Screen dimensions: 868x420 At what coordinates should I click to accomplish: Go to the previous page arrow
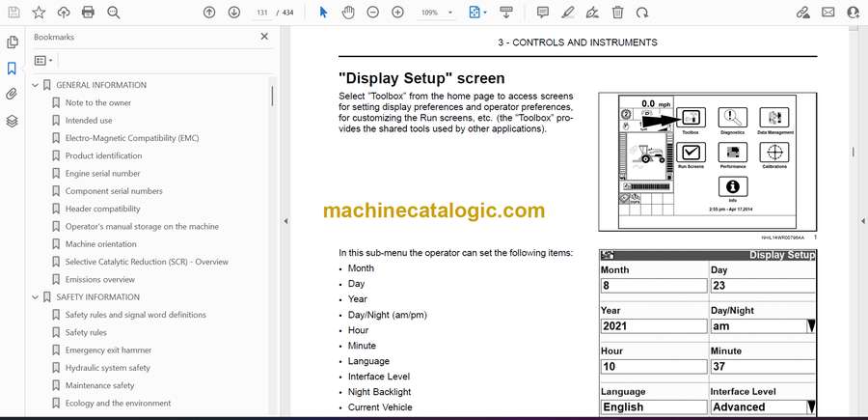tap(209, 13)
